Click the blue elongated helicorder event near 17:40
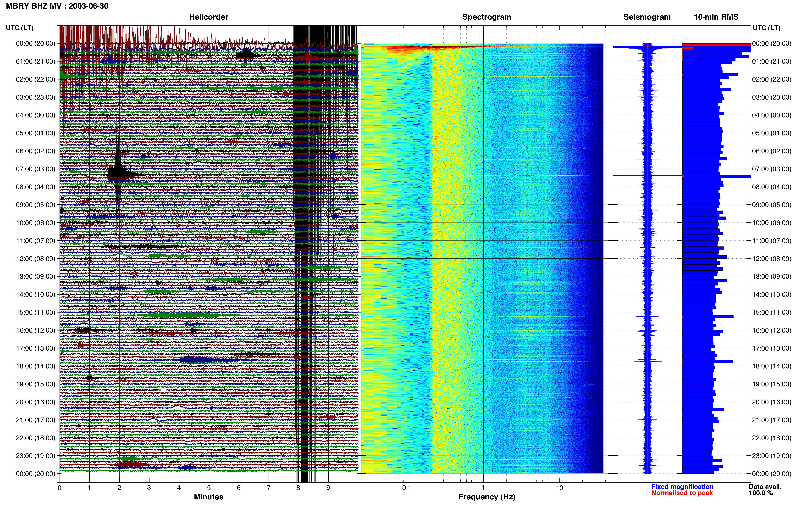This screenshot has width=812, height=508. pos(201,360)
